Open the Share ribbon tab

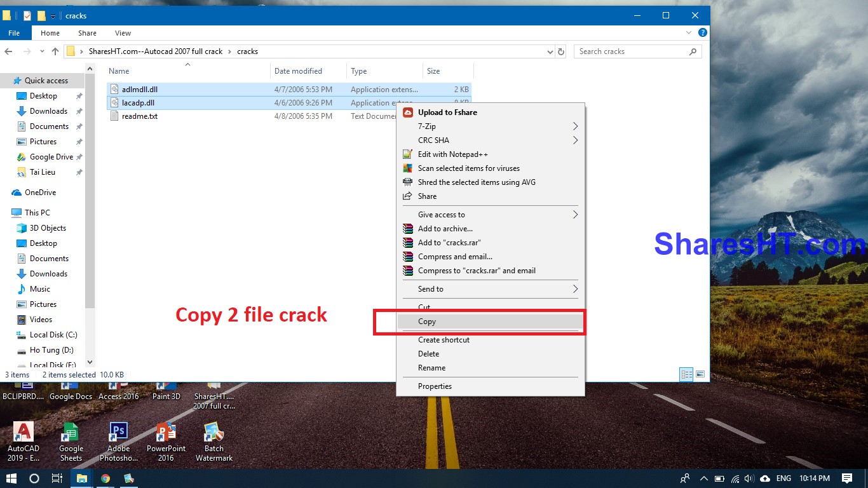pos(87,33)
